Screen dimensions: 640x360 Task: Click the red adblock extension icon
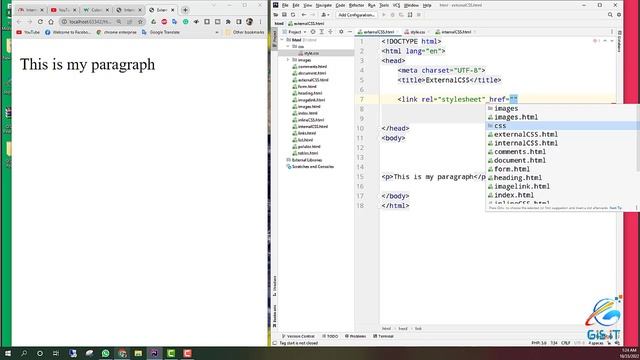pos(164,22)
